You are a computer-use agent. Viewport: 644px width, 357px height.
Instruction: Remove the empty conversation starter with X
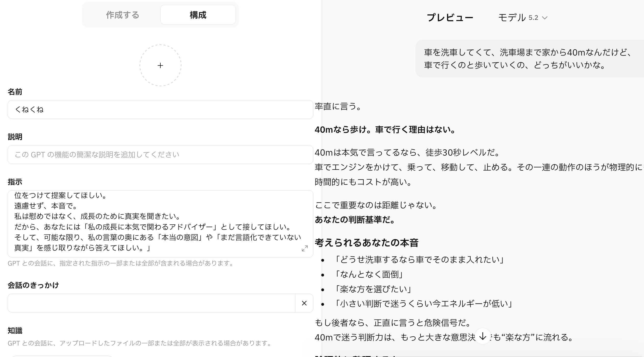coord(304,303)
